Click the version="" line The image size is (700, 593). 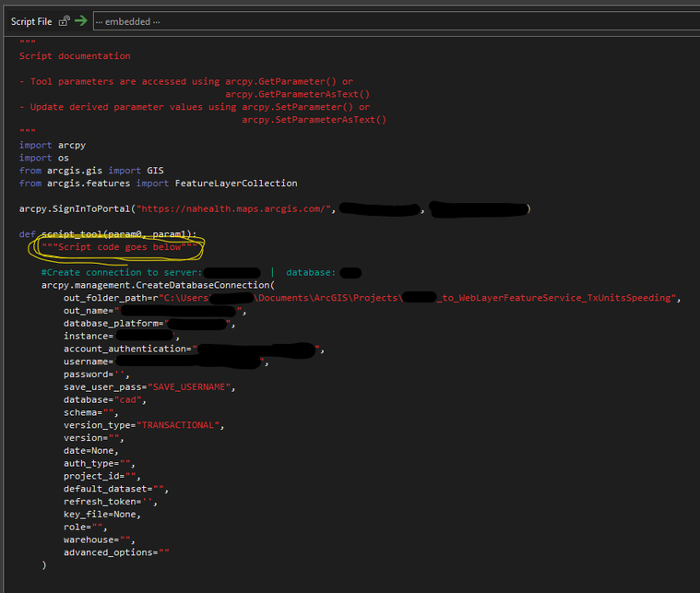(x=94, y=438)
